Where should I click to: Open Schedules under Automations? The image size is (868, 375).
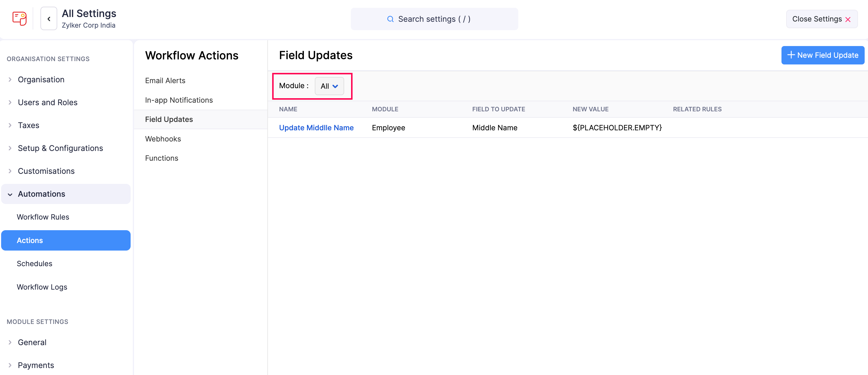34,263
